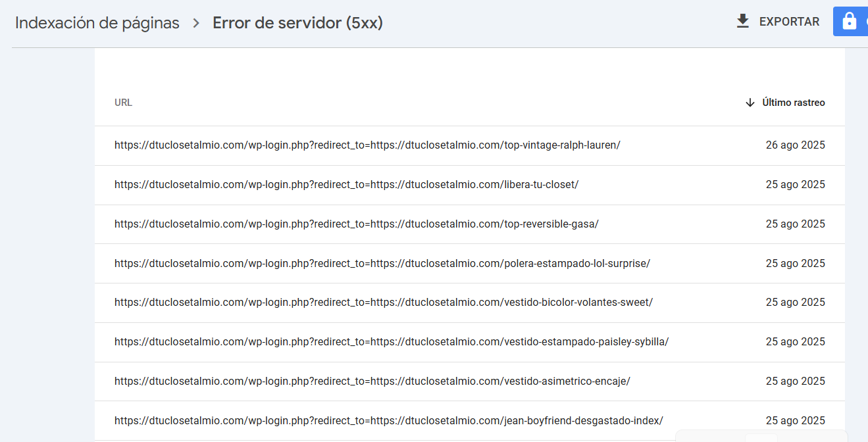The height and width of the screenshot is (442, 868).
Task: Sort by the Último rastreo column header
Action: point(793,103)
